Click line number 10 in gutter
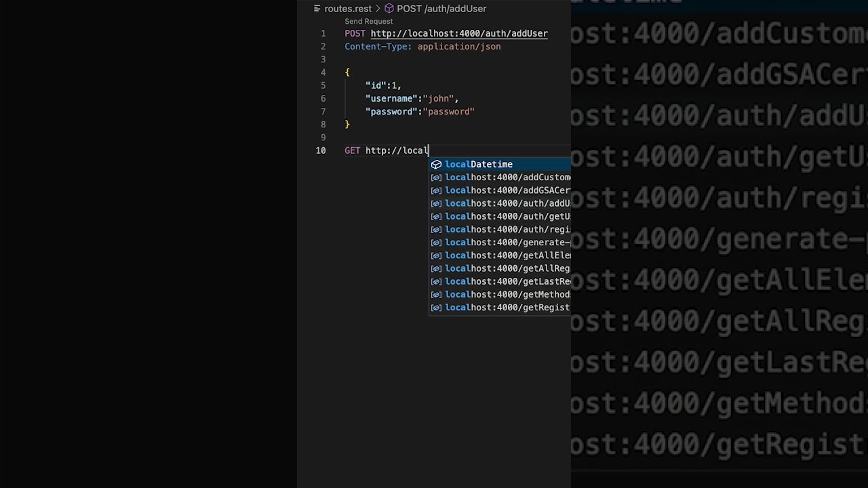 (x=320, y=150)
